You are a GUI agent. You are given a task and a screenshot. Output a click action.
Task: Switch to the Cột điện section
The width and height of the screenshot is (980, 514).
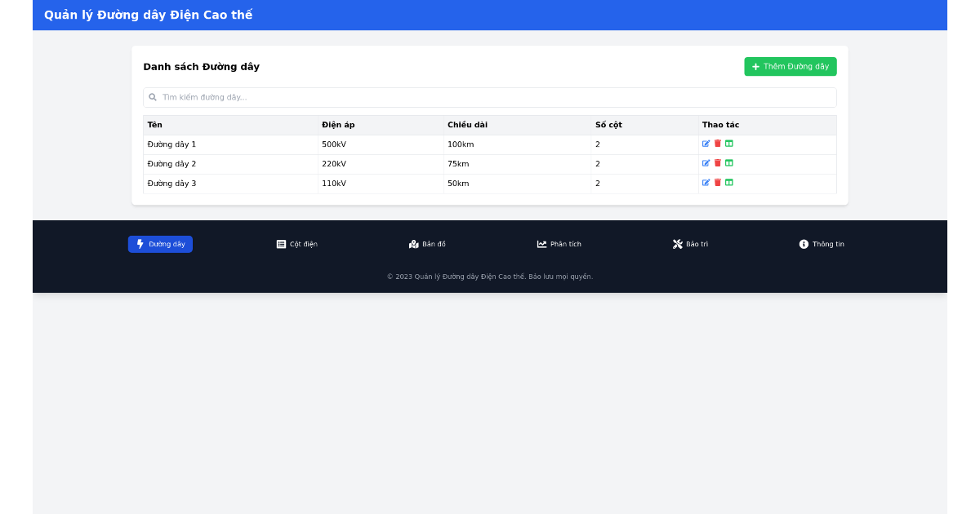click(x=298, y=243)
